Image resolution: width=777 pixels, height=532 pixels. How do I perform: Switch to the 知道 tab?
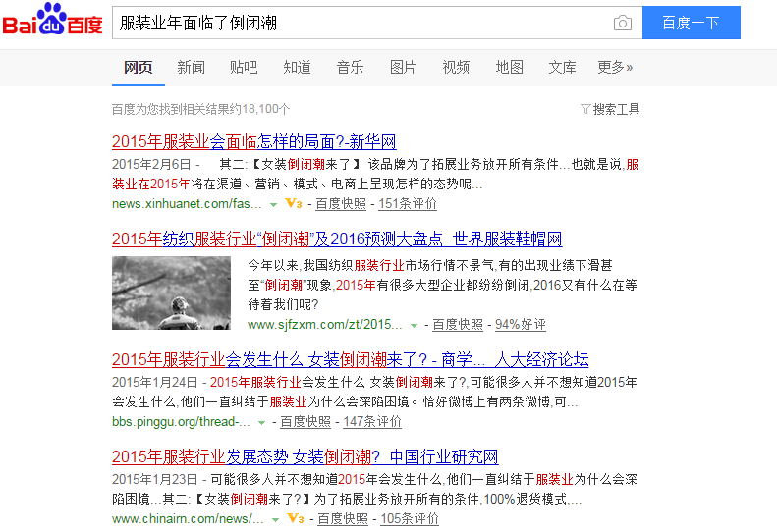pos(298,68)
